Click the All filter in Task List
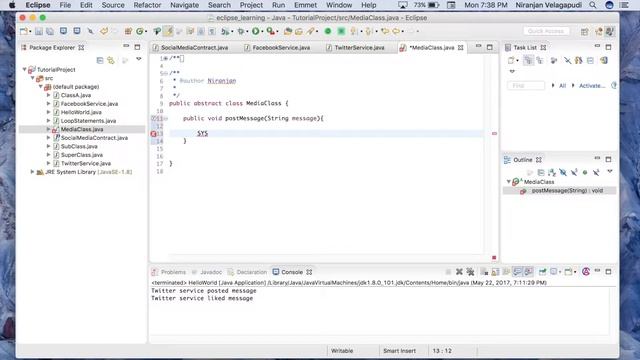 point(562,86)
